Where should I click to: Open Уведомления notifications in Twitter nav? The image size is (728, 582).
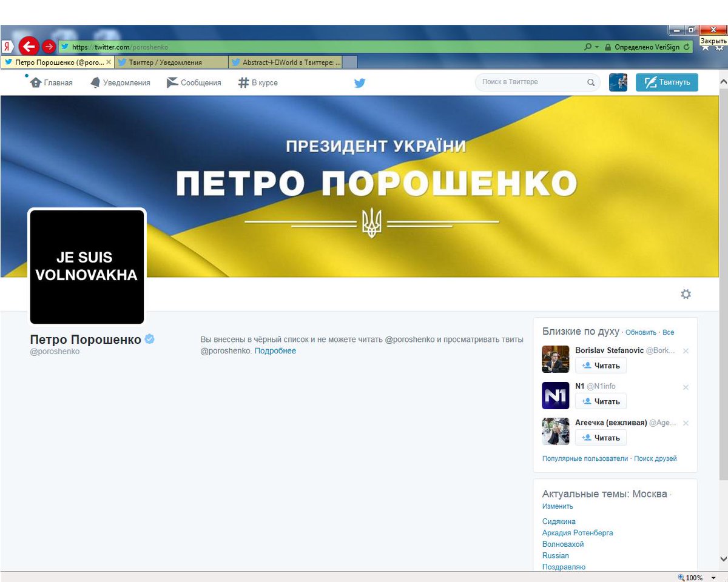(x=120, y=82)
